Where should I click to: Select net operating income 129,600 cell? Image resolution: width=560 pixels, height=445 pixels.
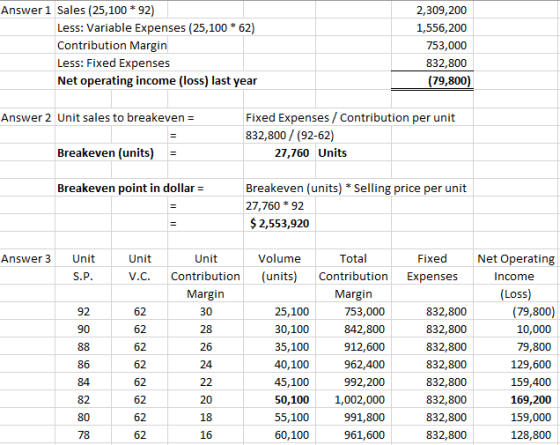531,365
